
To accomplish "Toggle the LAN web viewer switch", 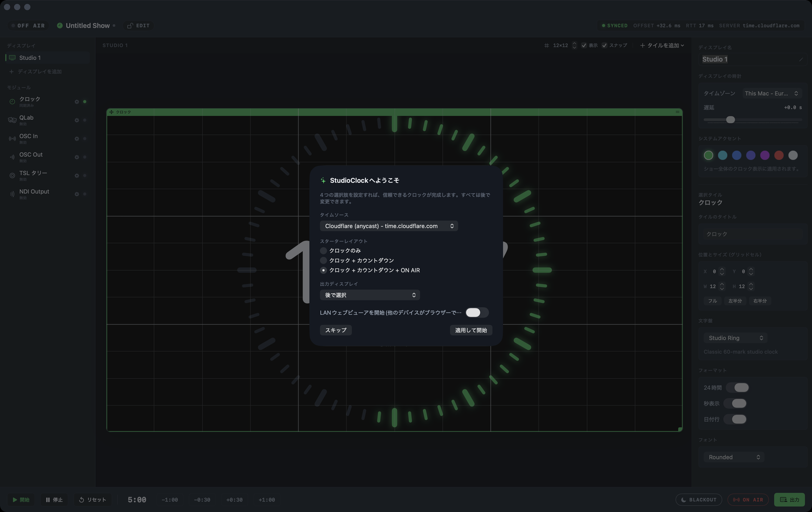I will [x=477, y=313].
